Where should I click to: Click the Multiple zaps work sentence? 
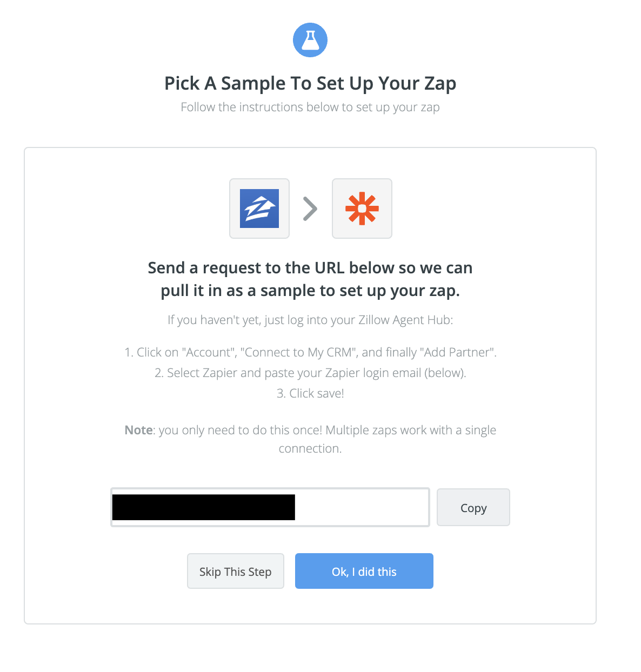click(411, 430)
